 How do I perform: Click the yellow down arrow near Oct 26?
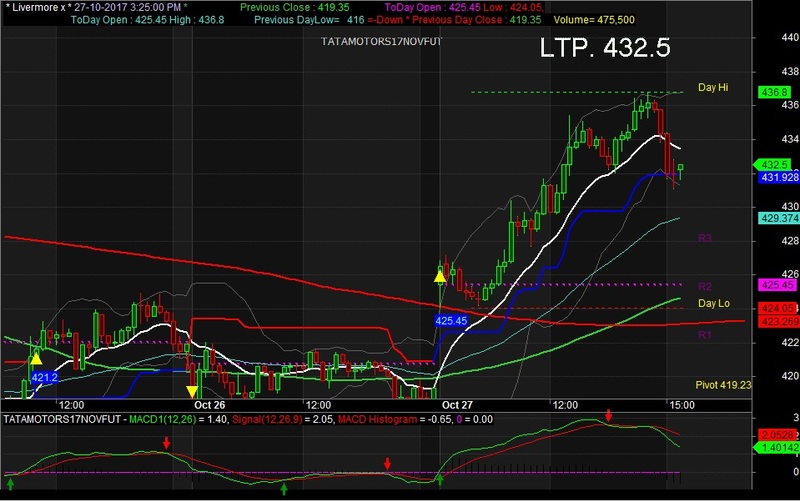pos(192,391)
